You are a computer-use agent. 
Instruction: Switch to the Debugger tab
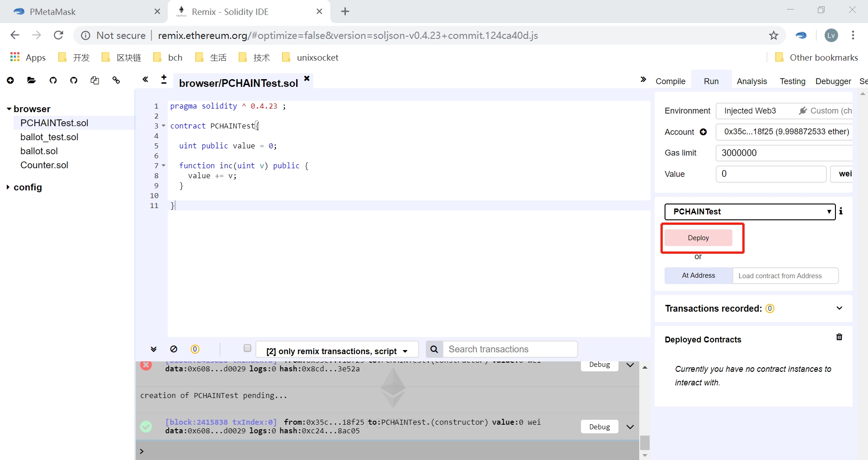click(833, 81)
